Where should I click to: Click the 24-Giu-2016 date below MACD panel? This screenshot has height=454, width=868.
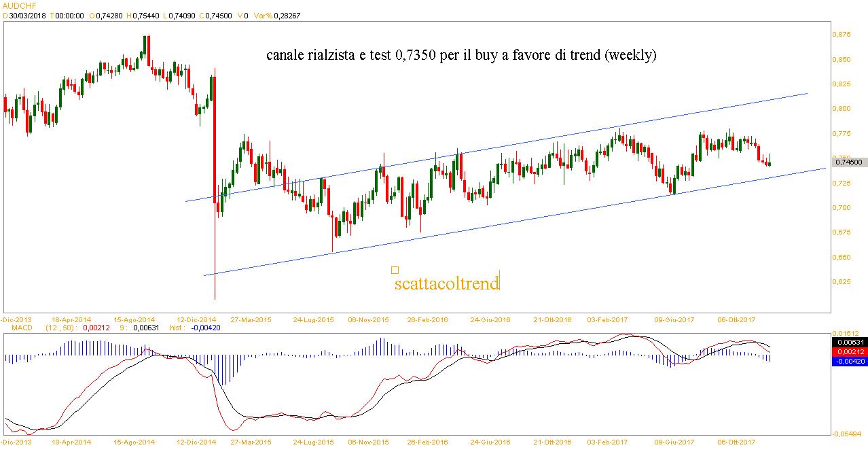(x=490, y=442)
